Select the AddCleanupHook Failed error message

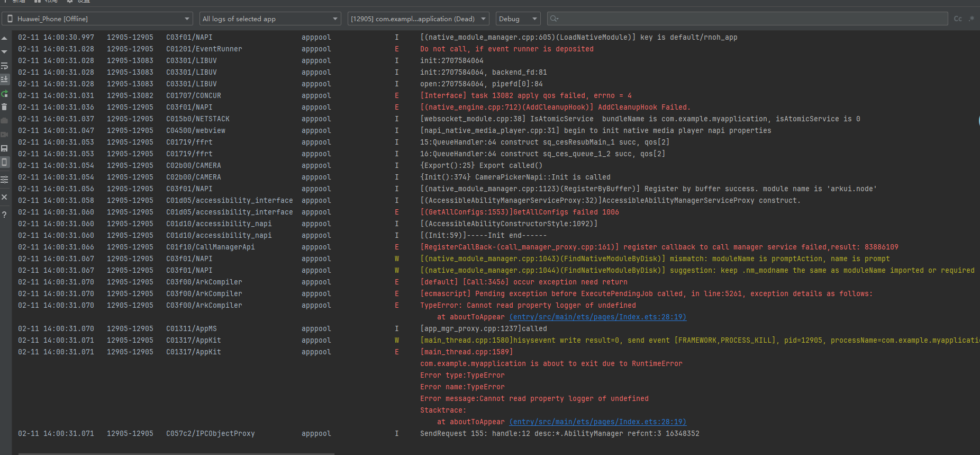pos(555,107)
